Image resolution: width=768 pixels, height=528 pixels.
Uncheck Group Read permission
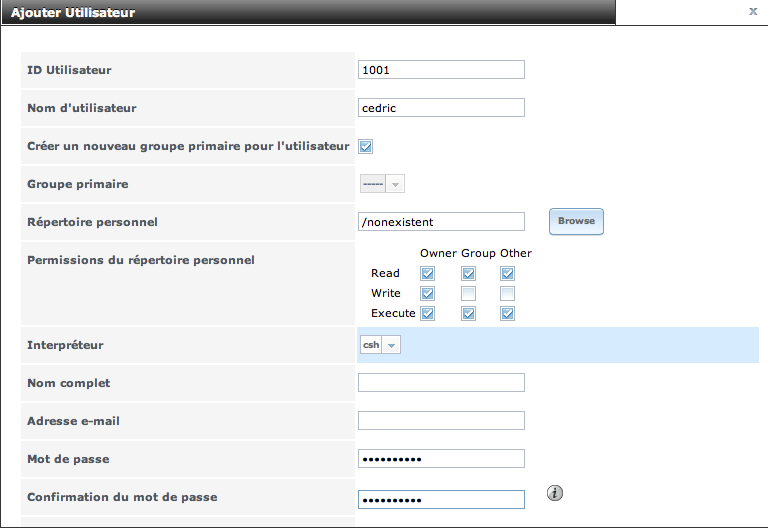click(468, 273)
